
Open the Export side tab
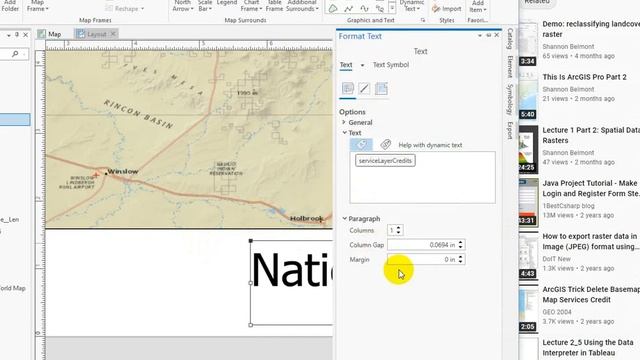(x=510, y=130)
